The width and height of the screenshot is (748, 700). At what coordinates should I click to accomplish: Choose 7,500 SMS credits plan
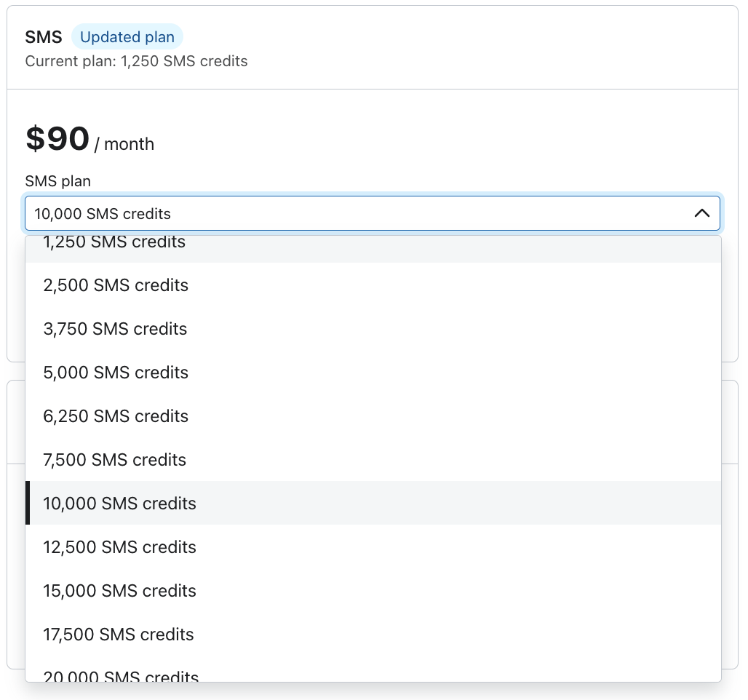pyautogui.click(x=114, y=460)
